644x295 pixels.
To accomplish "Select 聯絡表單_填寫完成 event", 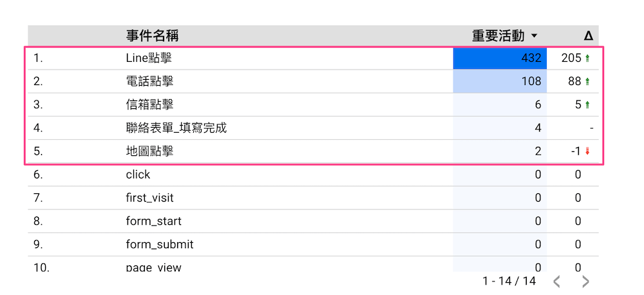I will (x=176, y=128).
